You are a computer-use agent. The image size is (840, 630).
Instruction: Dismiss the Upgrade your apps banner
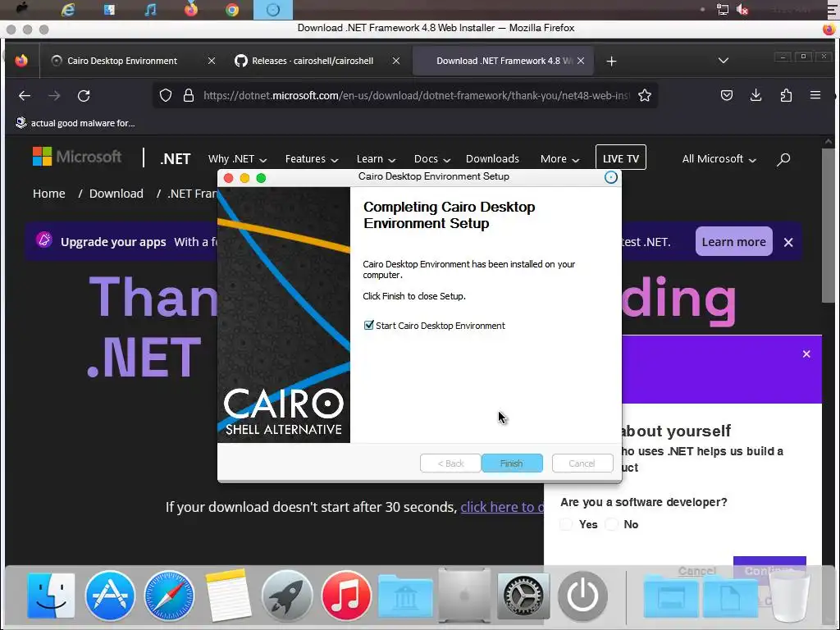(788, 242)
